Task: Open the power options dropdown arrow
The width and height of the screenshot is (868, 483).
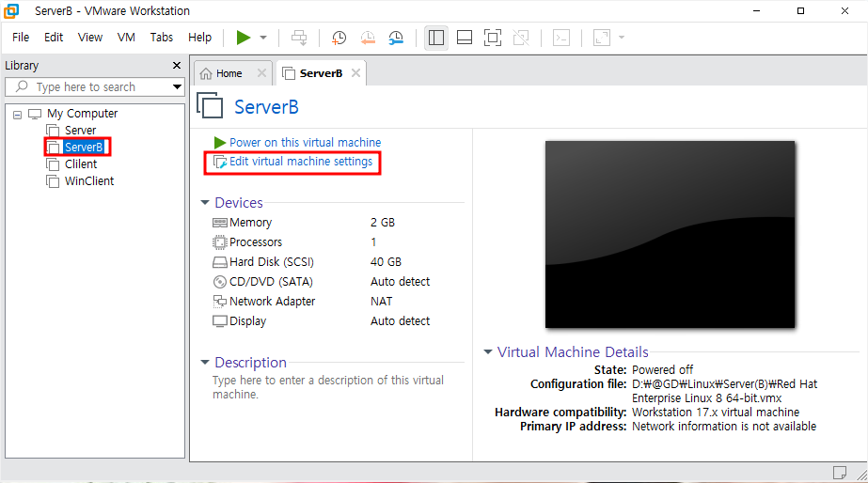Action: click(263, 38)
